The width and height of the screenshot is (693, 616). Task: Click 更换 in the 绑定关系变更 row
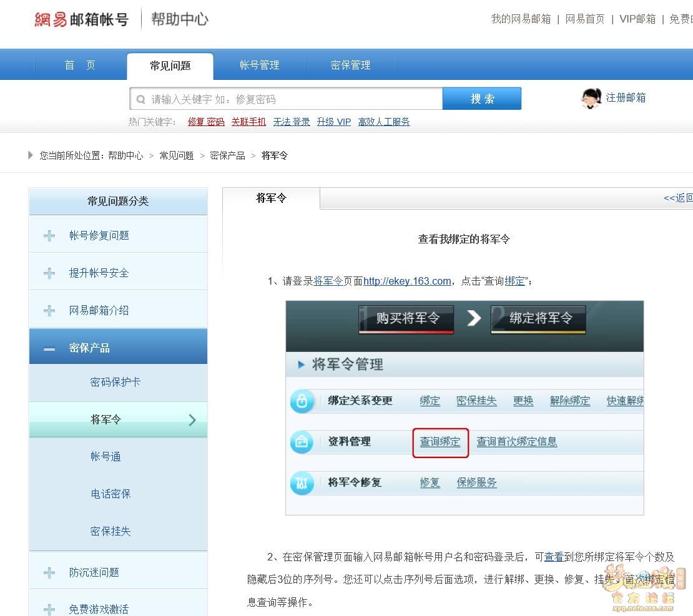[523, 401]
